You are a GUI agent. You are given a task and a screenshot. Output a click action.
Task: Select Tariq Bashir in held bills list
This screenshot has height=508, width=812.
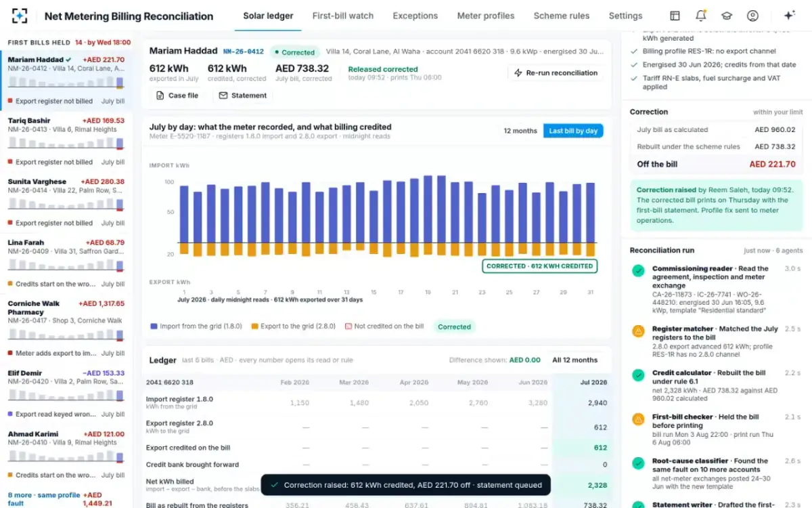(66, 141)
